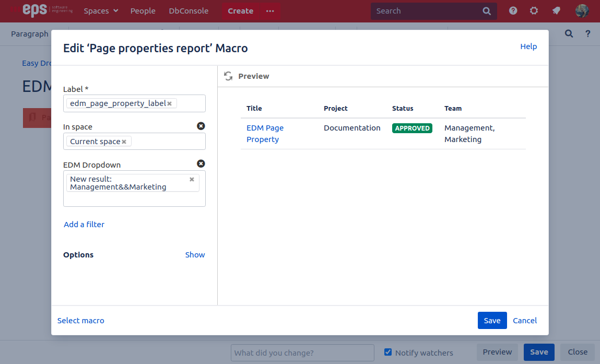Expand the Spaces dropdown menu
Screen dimensions: 600x364
(x=101, y=11)
